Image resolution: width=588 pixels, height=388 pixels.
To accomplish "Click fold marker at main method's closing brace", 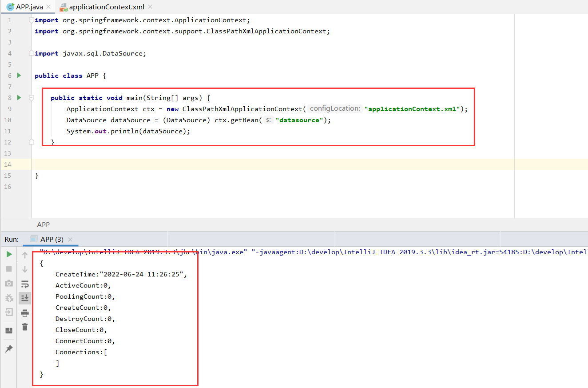I will coord(31,142).
